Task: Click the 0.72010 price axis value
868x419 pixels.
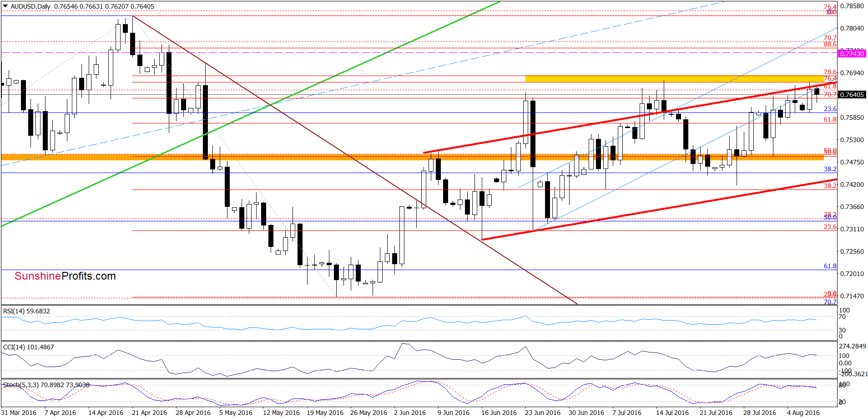Action: click(852, 274)
